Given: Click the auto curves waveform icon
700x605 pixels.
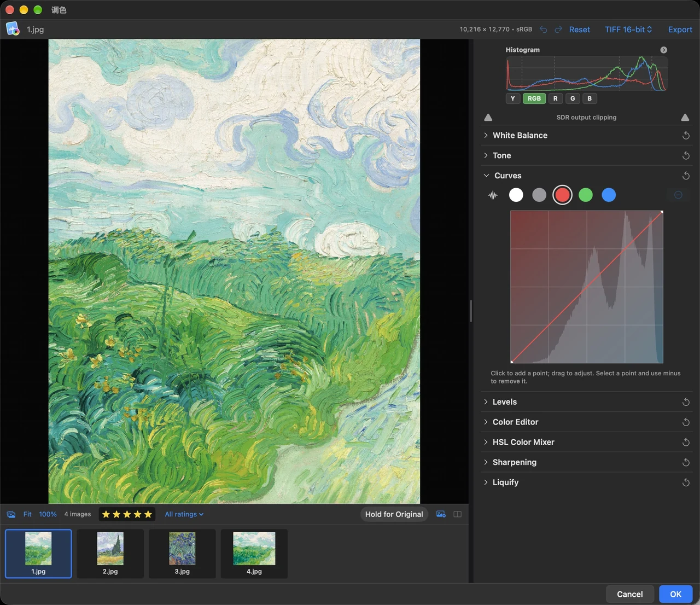Looking at the screenshot, I should [493, 195].
